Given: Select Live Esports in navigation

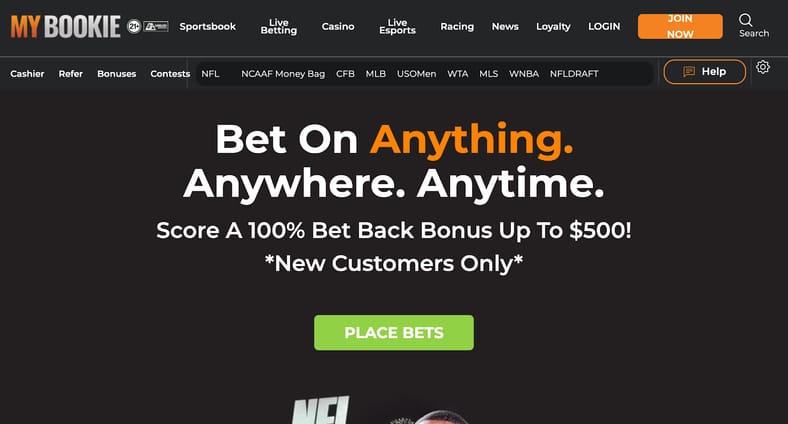Looking at the screenshot, I should tap(397, 27).
